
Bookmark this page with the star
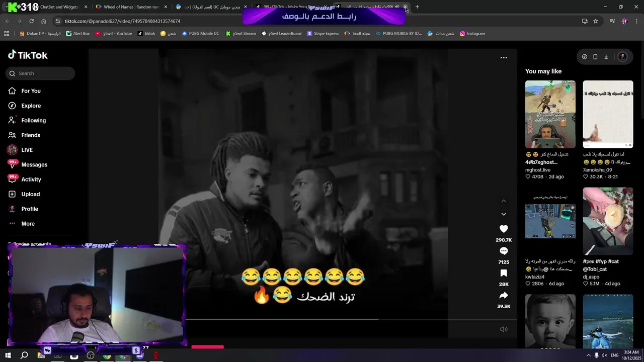pos(596,21)
